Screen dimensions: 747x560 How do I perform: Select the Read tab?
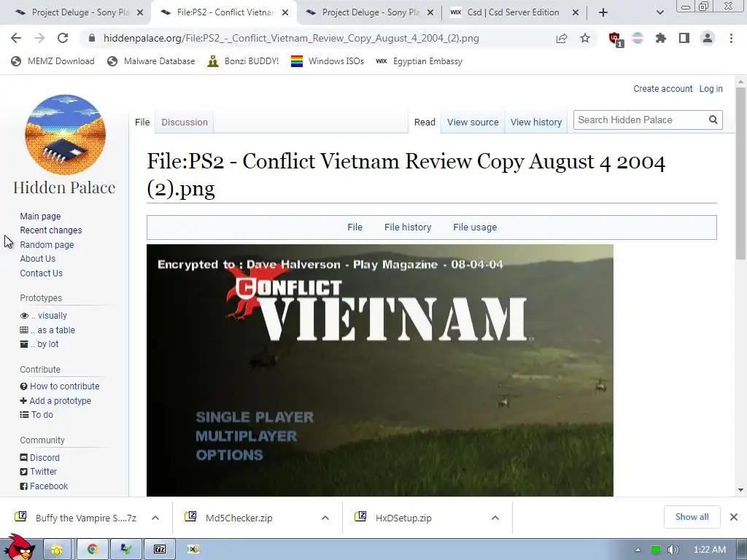pos(425,122)
